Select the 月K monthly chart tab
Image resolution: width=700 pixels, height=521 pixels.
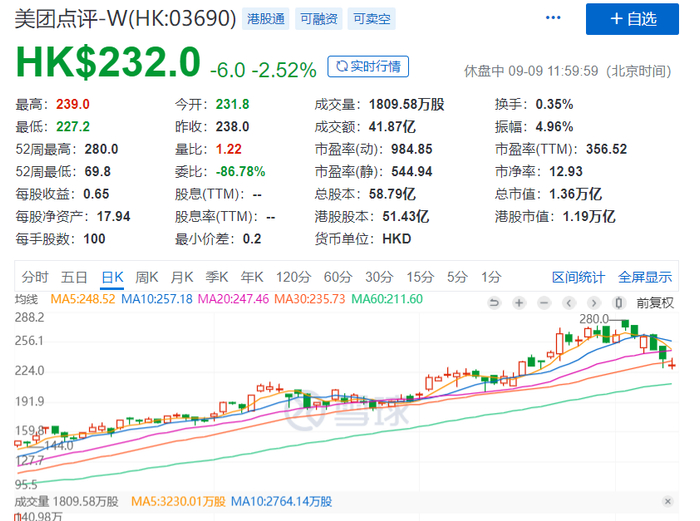coord(182,277)
